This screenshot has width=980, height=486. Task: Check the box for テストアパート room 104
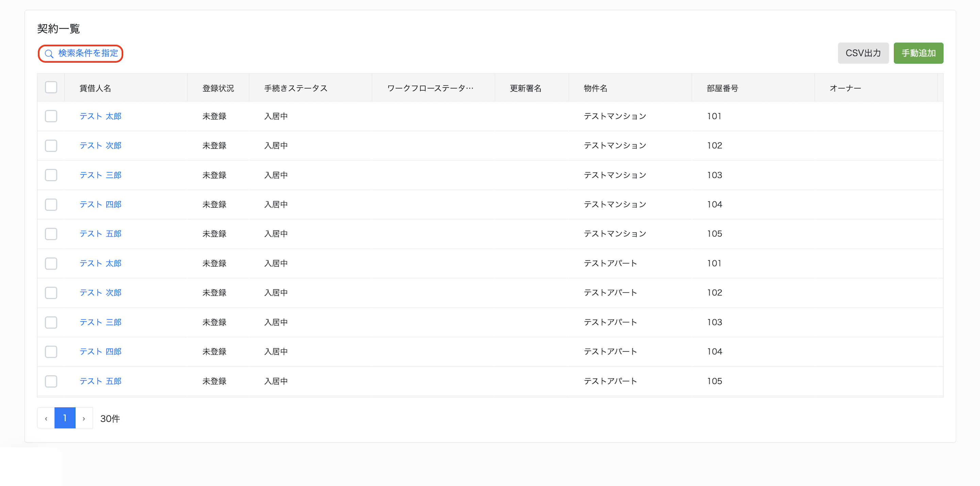click(x=51, y=352)
